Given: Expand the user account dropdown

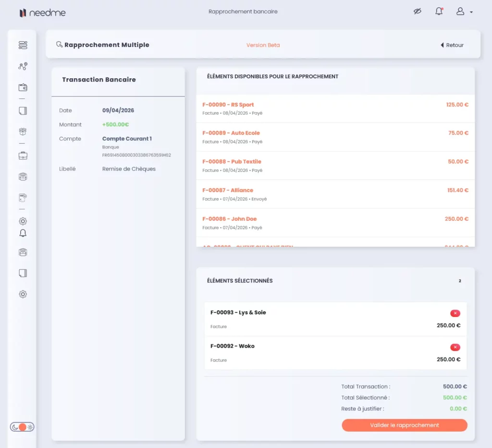Looking at the screenshot, I should (464, 12).
